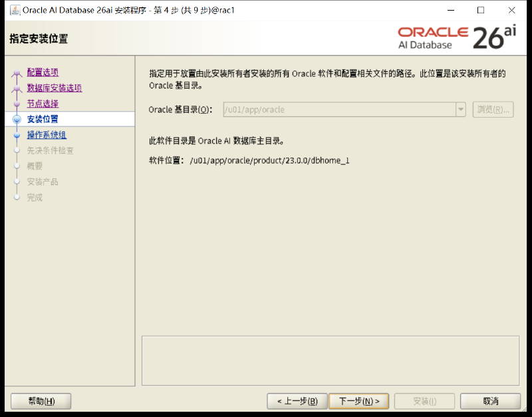This screenshot has height=417, width=532.
Task: Click the Oracle 26ai logo
Action: (457, 38)
